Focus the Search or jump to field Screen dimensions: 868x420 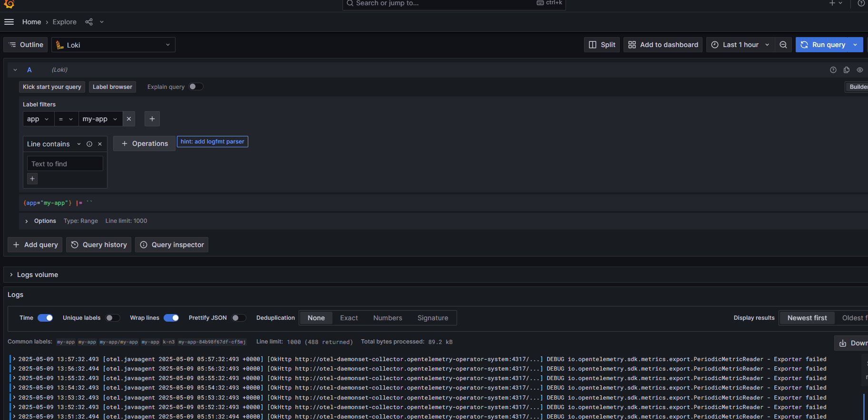tap(454, 4)
